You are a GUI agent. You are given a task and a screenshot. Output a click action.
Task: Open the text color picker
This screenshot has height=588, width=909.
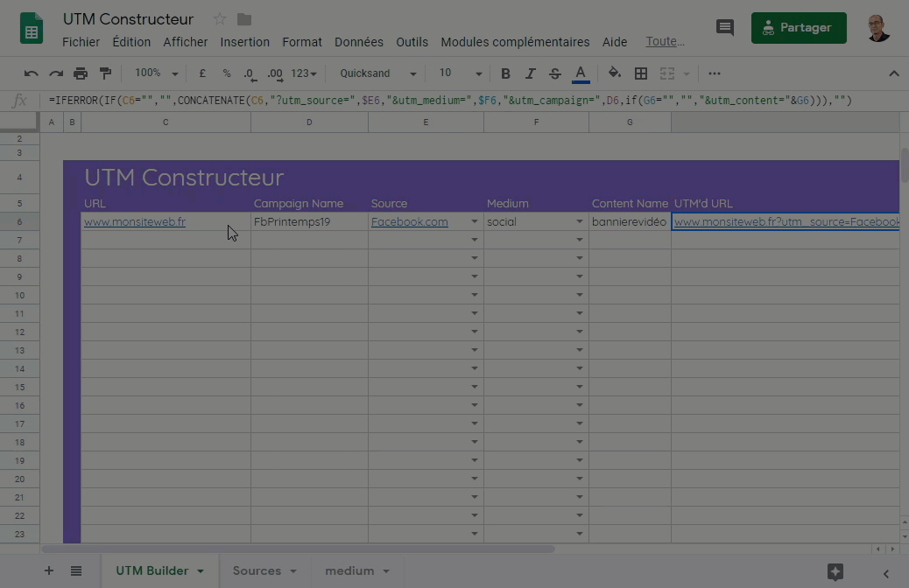(580, 73)
